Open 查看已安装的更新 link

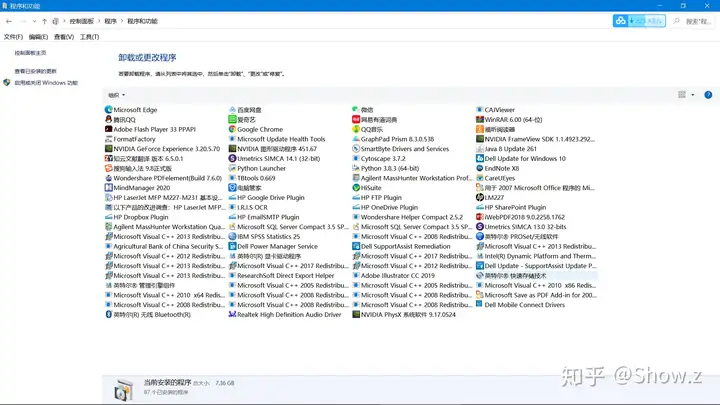click(35, 71)
